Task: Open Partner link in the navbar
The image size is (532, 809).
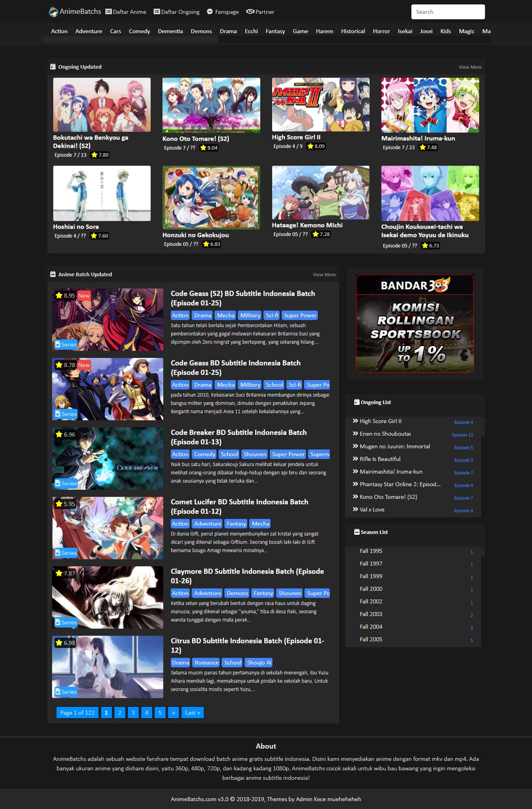Action: click(260, 12)
